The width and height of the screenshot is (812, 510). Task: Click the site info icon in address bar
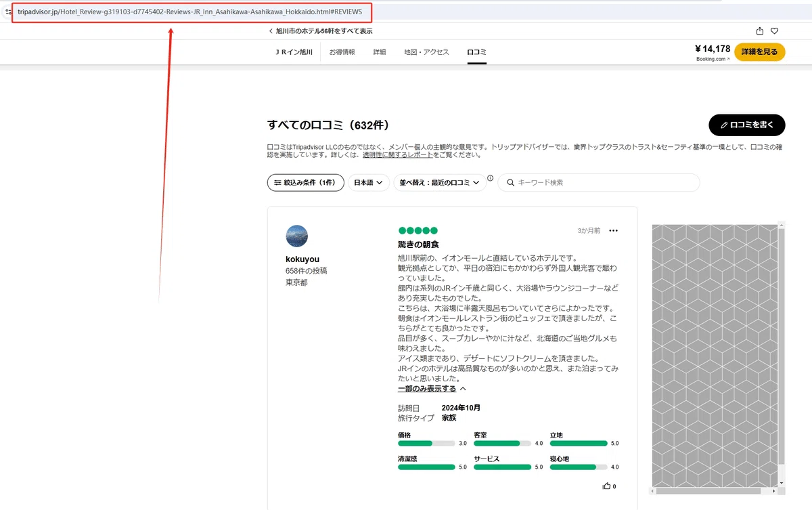coord(7,12)
